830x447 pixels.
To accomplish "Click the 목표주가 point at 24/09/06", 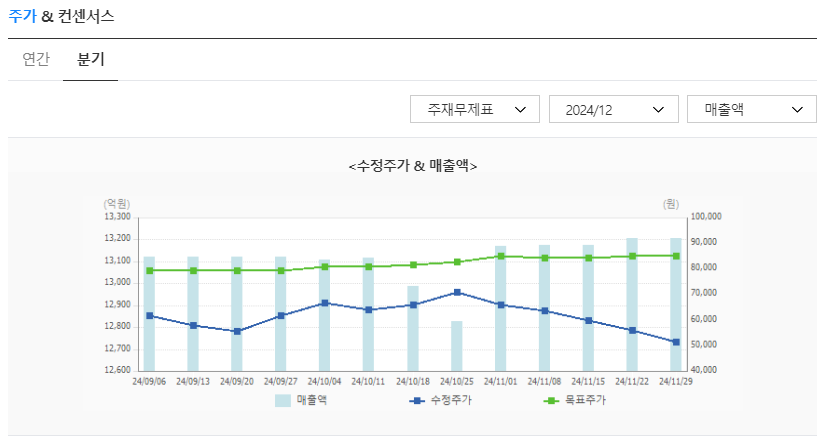I will click(x=150, y=271).
